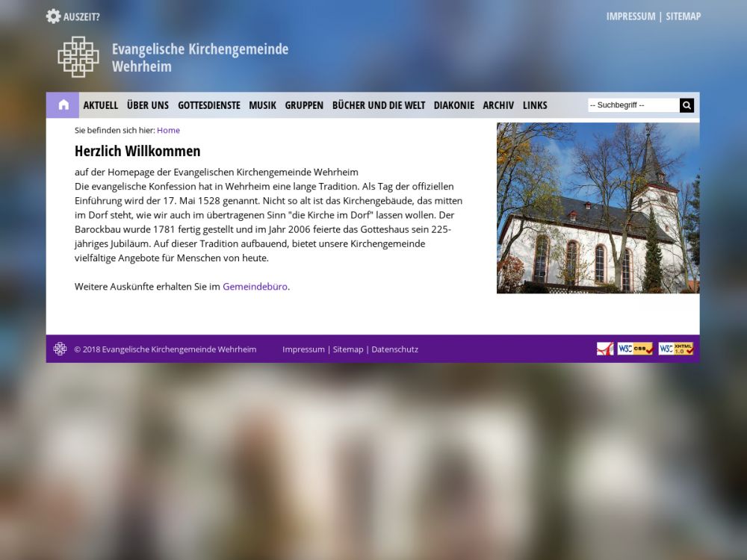Click Sitemap link in top right
This screenshot has height=560, width=747.
[683, 16]
